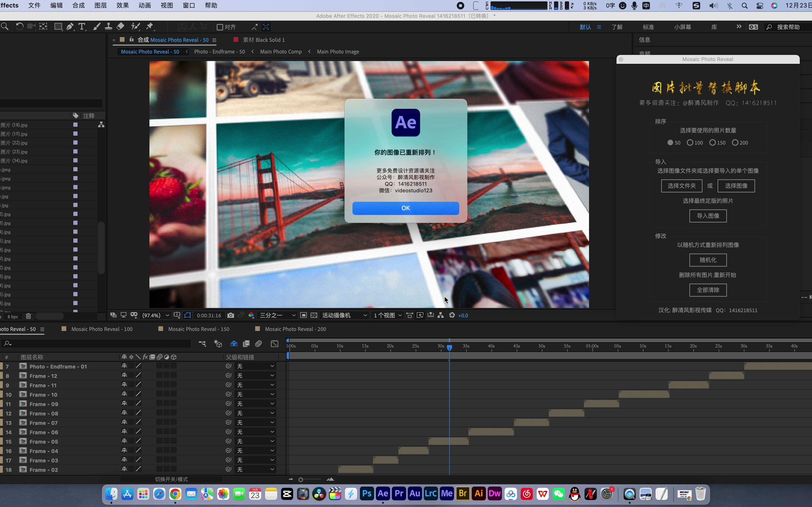Select the Clone Stamp tool
Screen dimensions: 812x507
point(108,27)
